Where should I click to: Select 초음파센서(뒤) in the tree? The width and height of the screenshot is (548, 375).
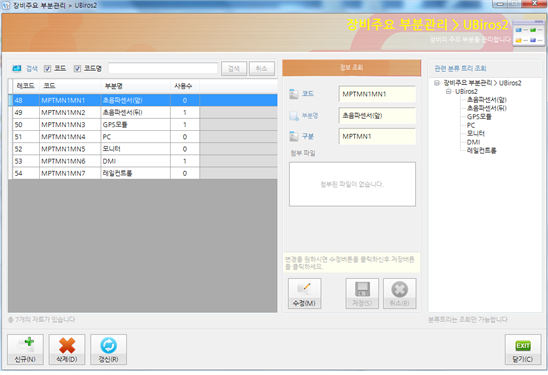point(486,108)
